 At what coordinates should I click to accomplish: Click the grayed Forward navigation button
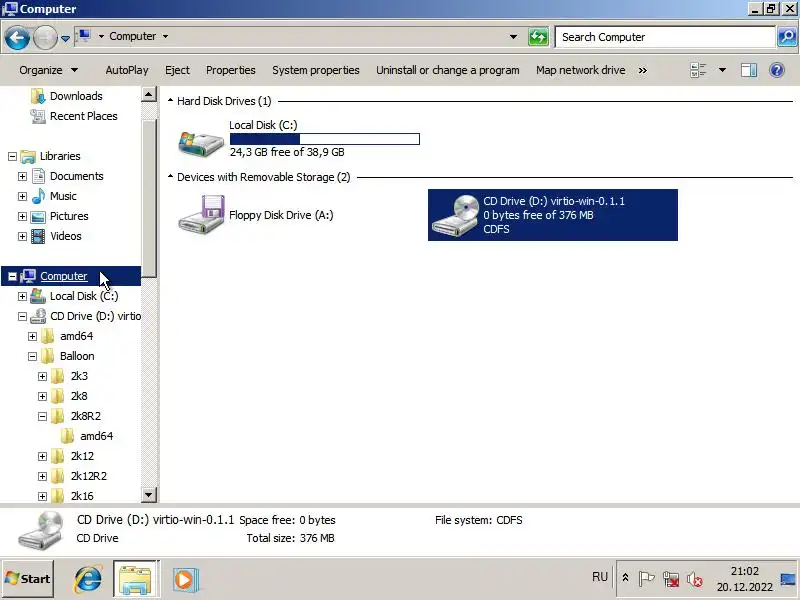(x=45, y=37)
